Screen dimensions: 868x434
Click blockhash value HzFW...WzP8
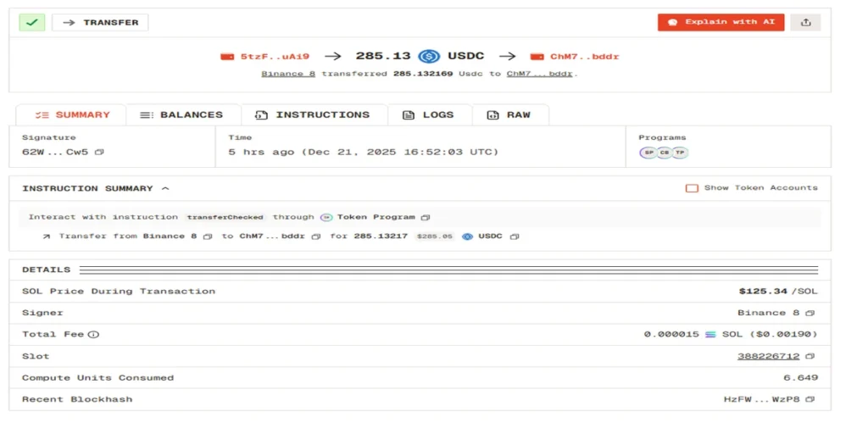click(762, 399)
